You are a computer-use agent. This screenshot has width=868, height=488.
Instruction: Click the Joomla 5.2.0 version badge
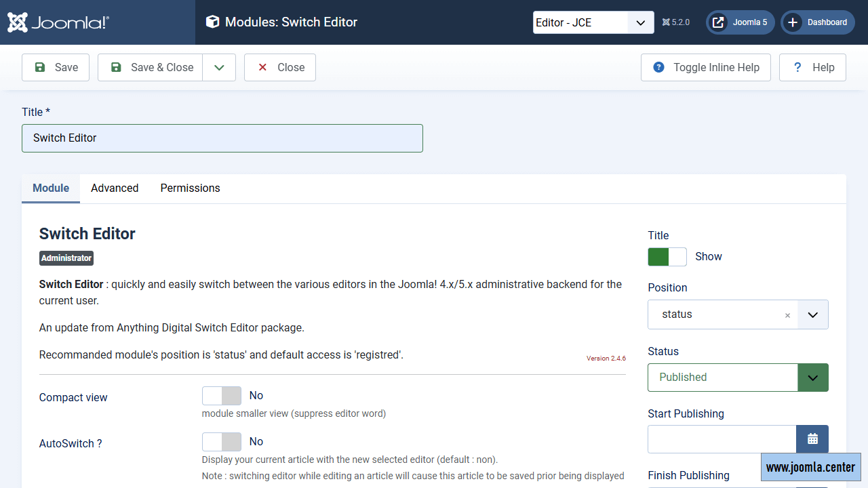point(676,22)
